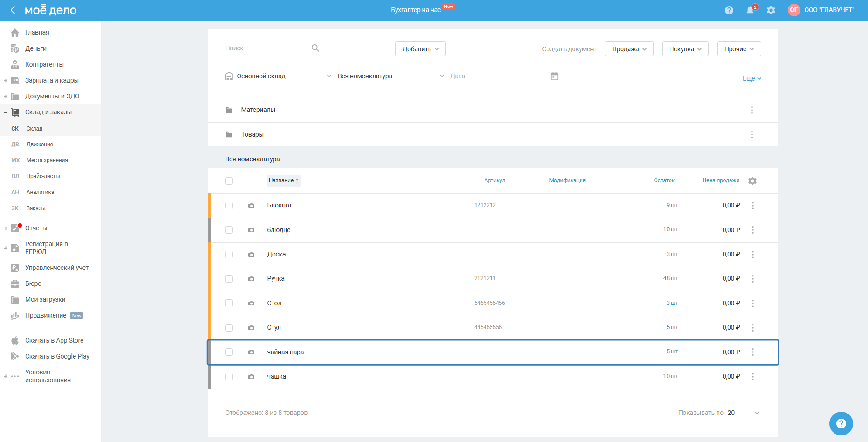Toggle the select-all checkbox in table header

coord(229,181)
